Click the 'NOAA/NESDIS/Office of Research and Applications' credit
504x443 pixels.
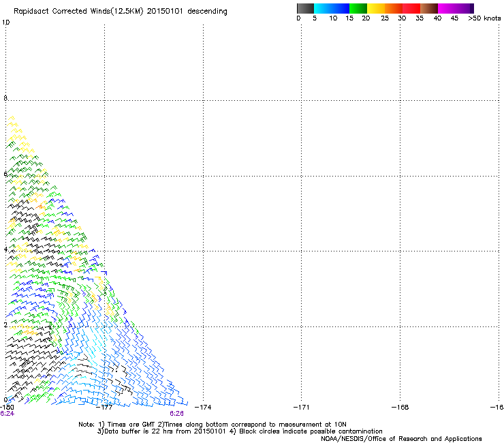point(401,439)
